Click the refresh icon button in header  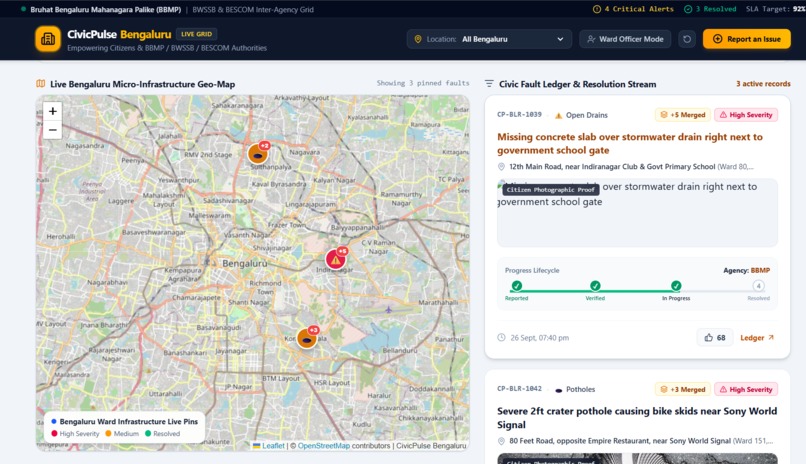point(687,39)
